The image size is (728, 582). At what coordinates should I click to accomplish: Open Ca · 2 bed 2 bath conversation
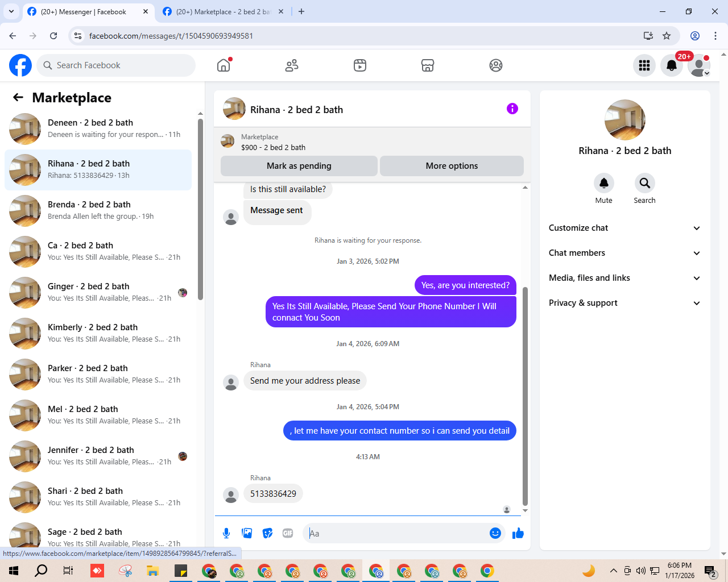pos(98,252)
